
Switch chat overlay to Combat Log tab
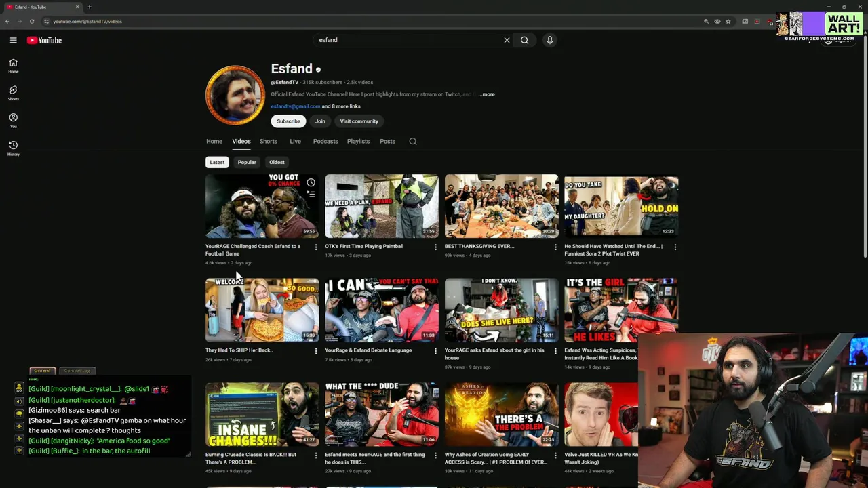tap(77, 371)
